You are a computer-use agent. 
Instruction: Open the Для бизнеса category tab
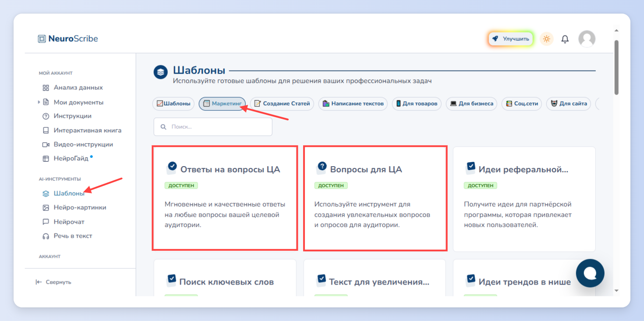(471, 104)
